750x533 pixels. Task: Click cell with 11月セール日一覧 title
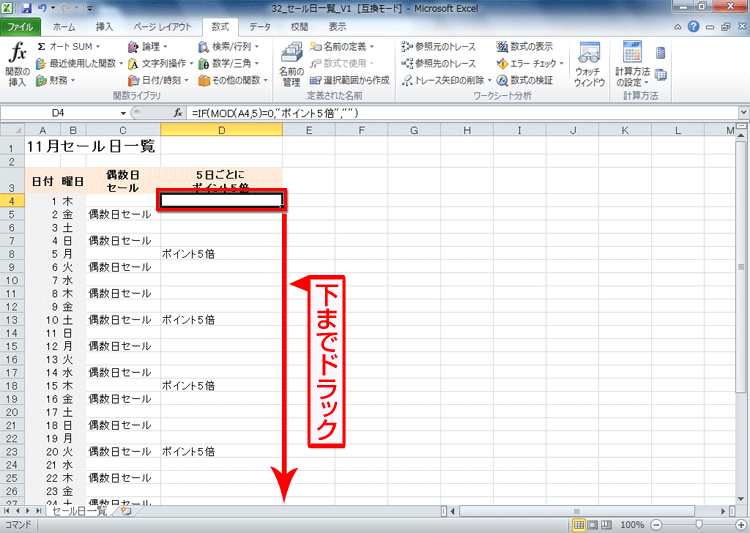coord(92,146)
